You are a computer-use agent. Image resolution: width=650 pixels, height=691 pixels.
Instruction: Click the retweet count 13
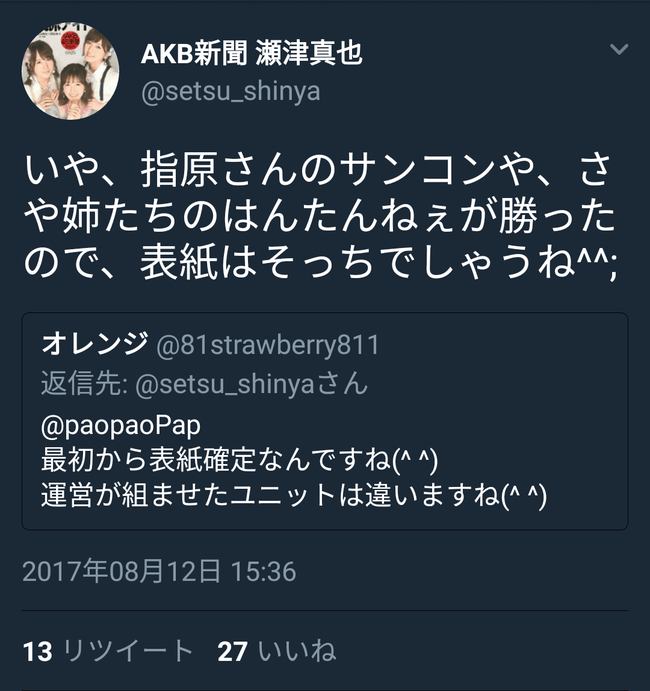pyautogui.click(x=37, y=652)
